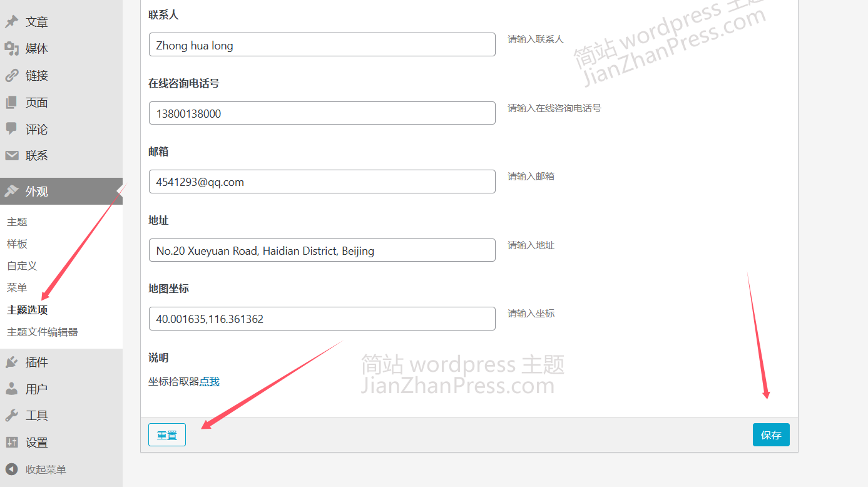
Task: Click the chain icon beside 链接
Action: click(11, 76)
